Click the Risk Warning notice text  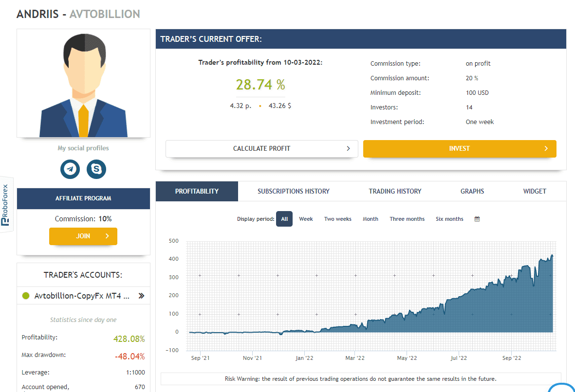click(361, 379)
